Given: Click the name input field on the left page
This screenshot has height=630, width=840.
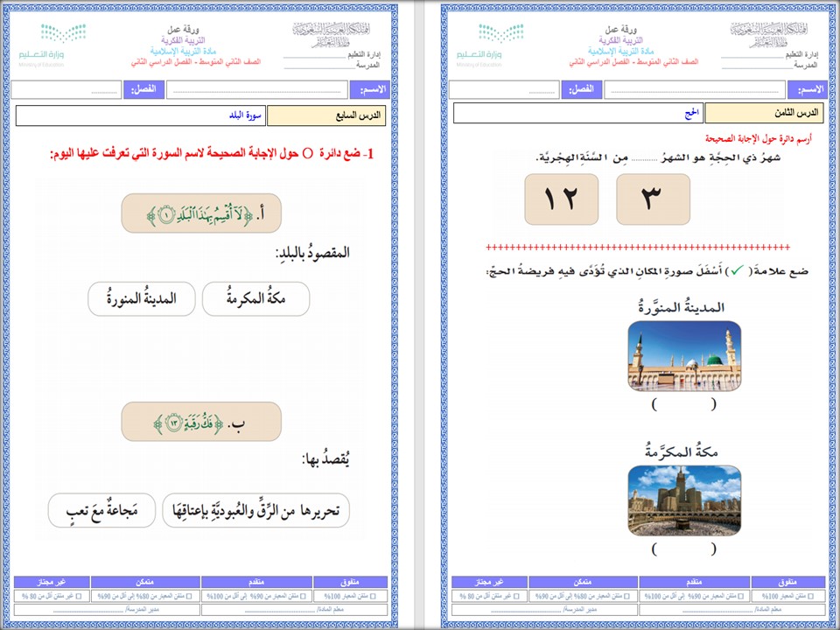Looking at the screenshot, I should [257, 90].
